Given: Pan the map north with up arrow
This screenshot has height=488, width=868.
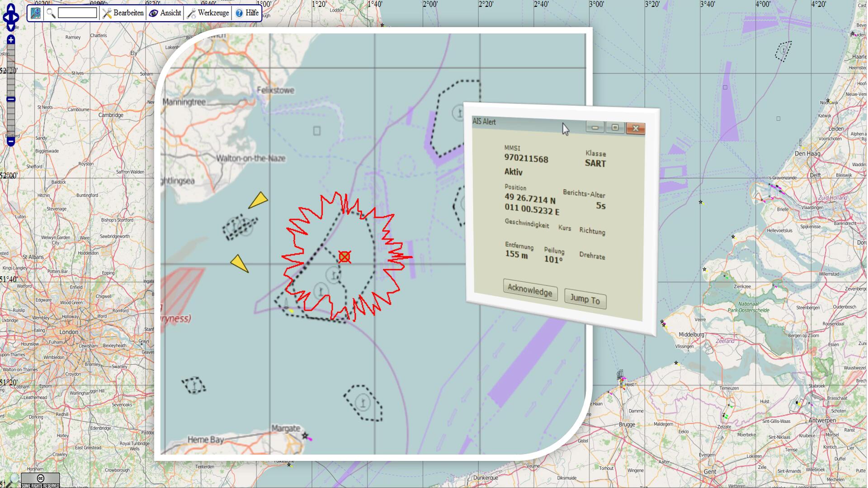Looking at the screenshot, I should [11, 7].
